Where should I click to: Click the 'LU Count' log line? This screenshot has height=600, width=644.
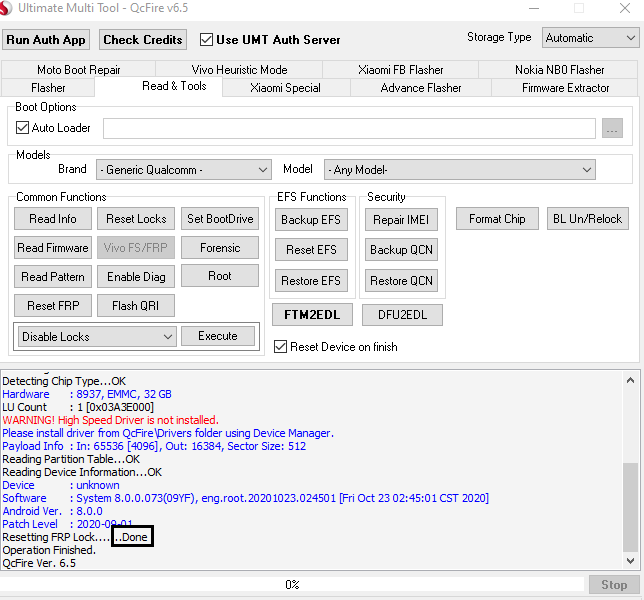(x=78, y=407)
